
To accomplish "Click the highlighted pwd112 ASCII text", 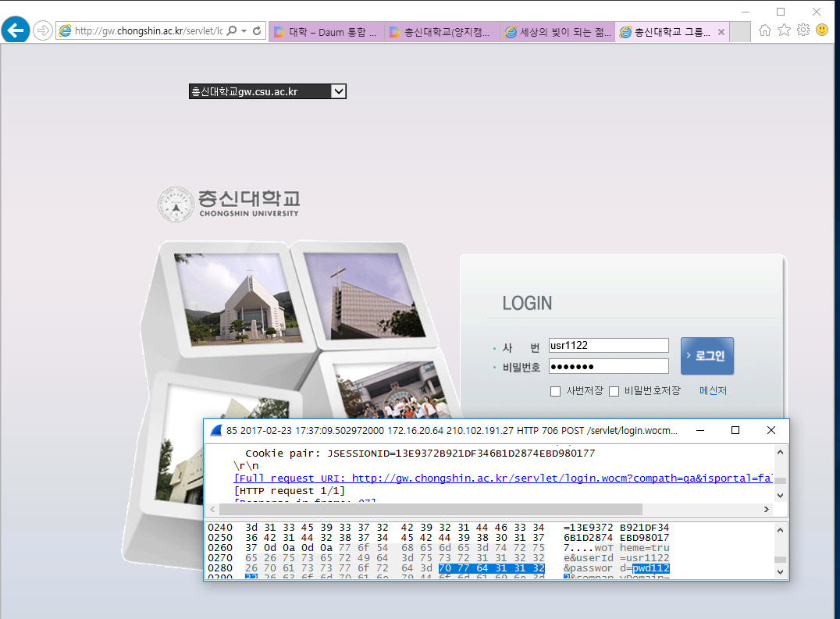I will point(651,569).
